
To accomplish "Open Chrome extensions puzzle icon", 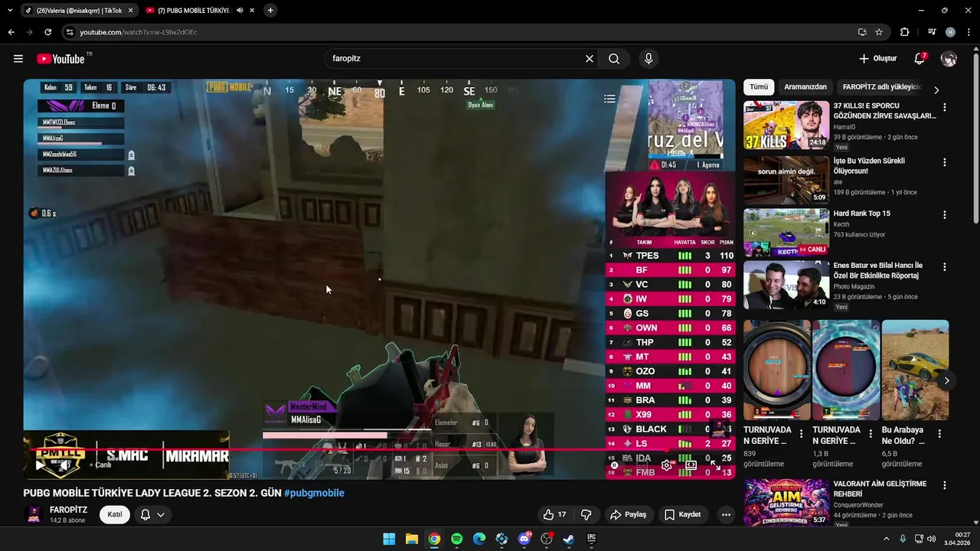I will [904, 32].
